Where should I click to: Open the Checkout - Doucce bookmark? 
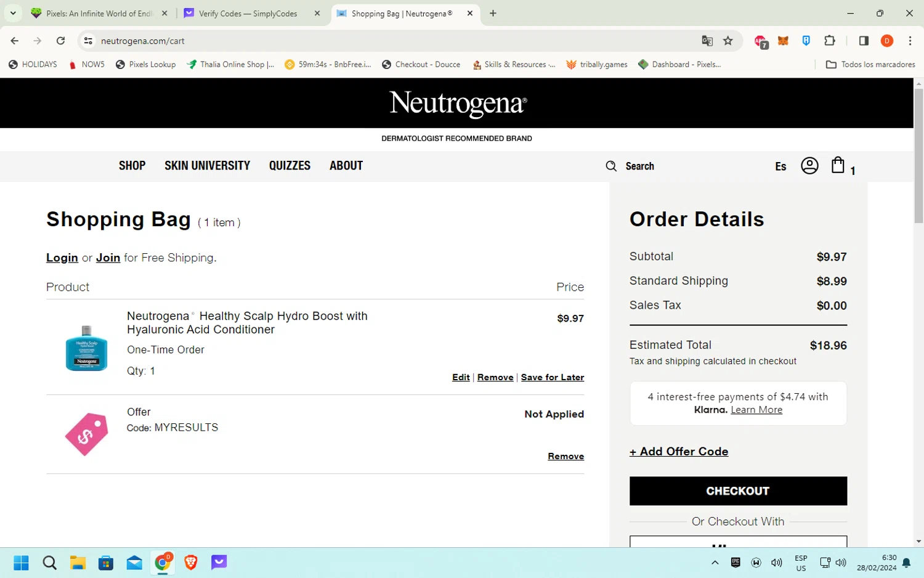point(421,64)
